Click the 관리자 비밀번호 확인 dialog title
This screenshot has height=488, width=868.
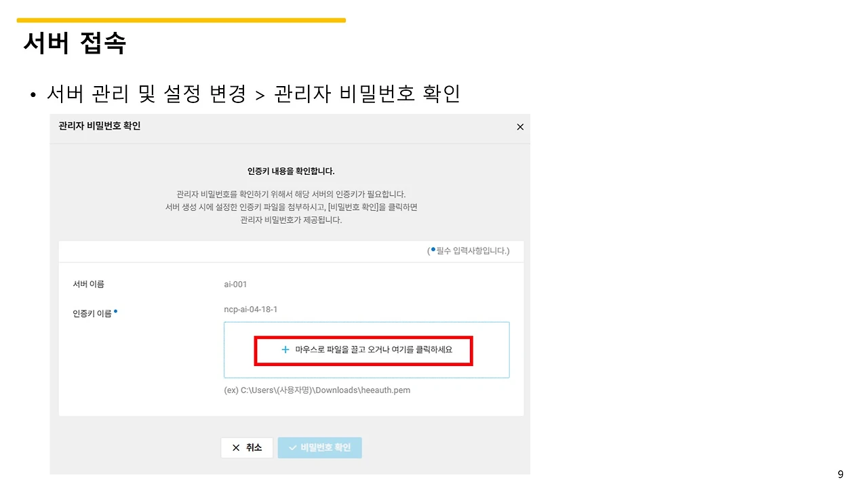[99, 126]
